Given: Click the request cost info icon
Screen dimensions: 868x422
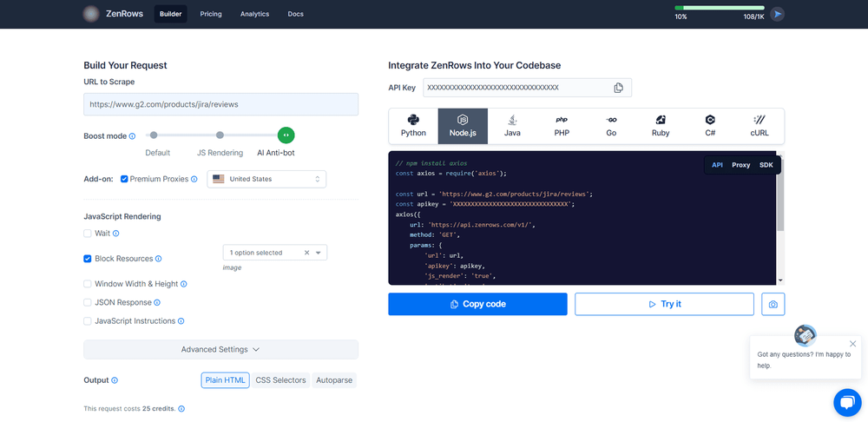Looking at the screenshot, I should tap(181, 409).
